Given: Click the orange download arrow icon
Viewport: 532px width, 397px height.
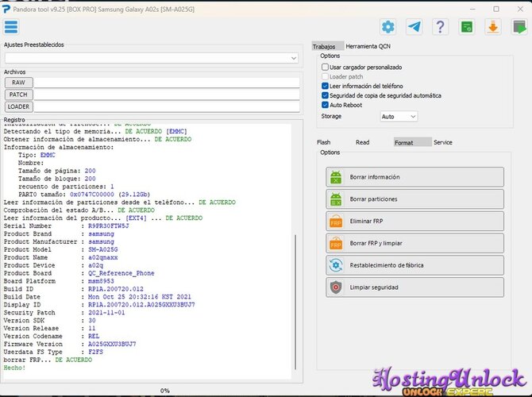Looking at the screenshot, I should click(x=493, y=27).
